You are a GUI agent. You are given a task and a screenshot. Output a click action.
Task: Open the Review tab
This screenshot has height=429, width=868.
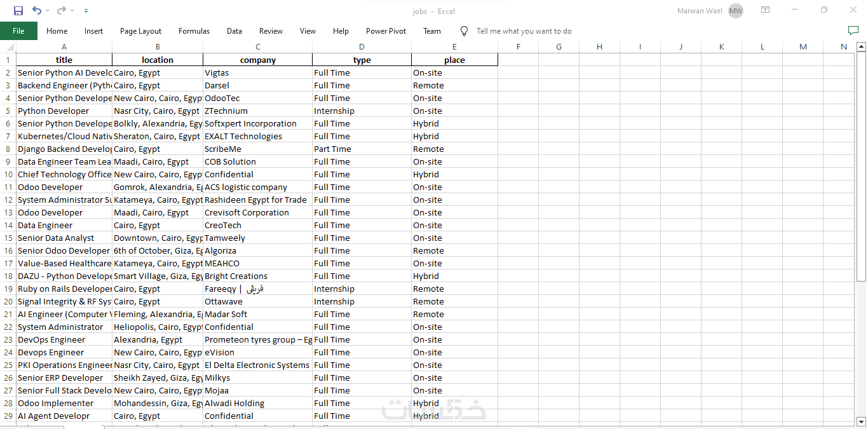[271, 31]
